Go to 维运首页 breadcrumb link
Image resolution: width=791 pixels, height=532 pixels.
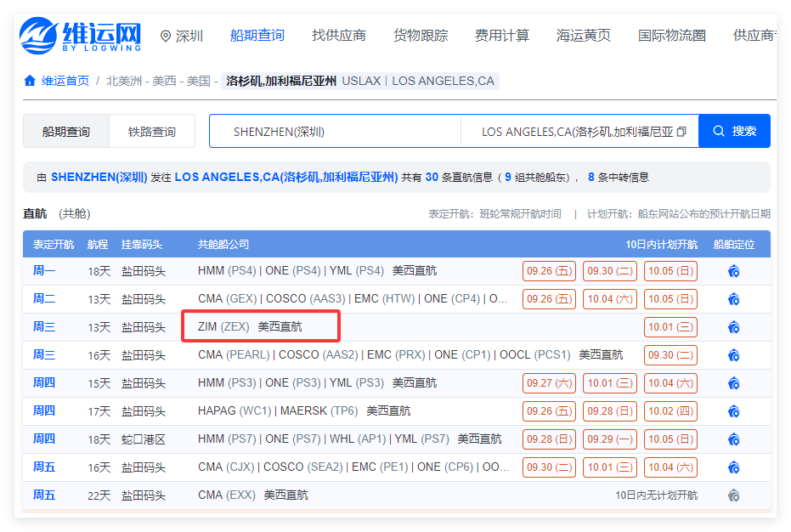(65, 81)
